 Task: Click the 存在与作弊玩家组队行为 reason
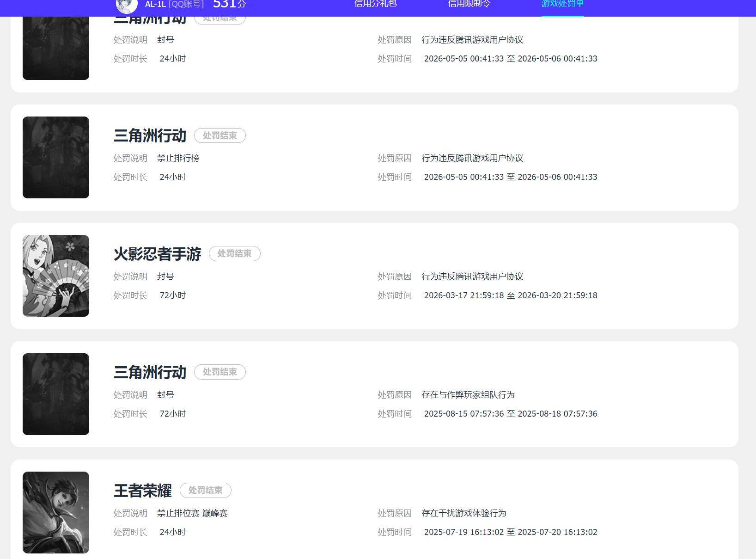[x=468, y=395]
